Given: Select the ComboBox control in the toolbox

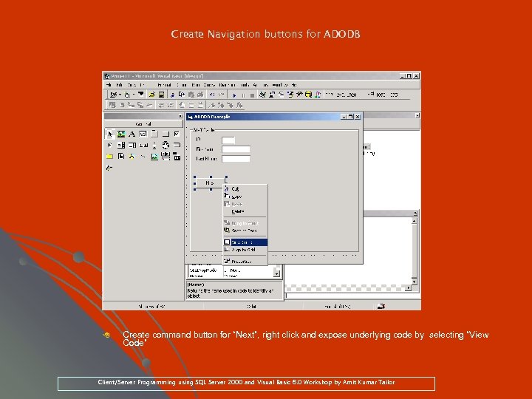Looking at the screenshot, I should pos(120,146).
